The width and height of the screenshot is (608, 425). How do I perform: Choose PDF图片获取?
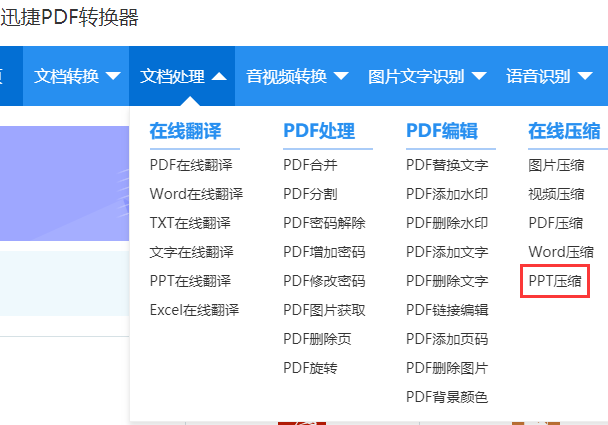(x=324, y=310)
